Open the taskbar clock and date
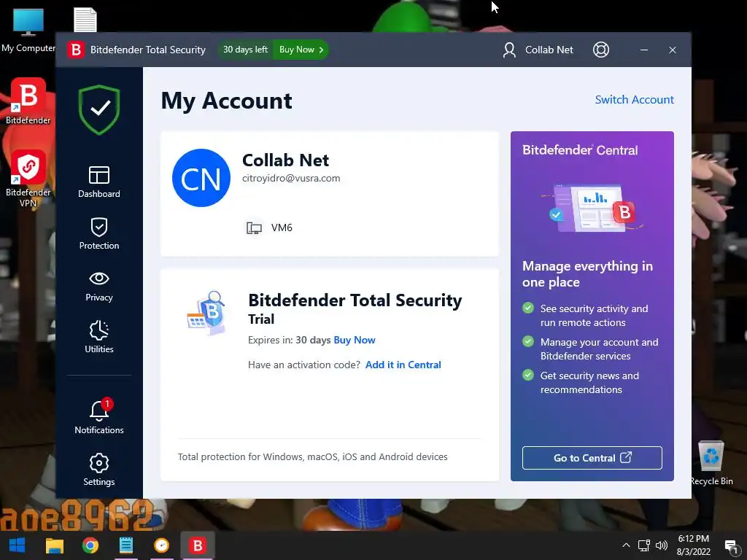Screen dimensions: 747x560 pyautogui.click(x=693, y=545)
